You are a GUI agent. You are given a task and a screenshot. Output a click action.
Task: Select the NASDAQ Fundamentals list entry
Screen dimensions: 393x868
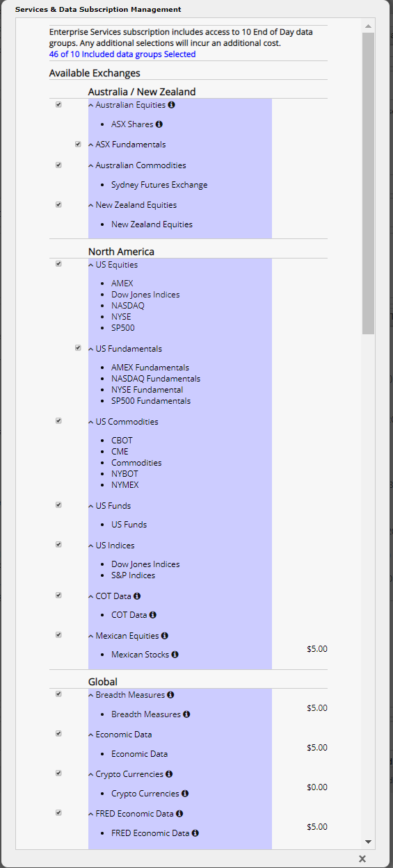pyautogui.click(x=156, y=379)
